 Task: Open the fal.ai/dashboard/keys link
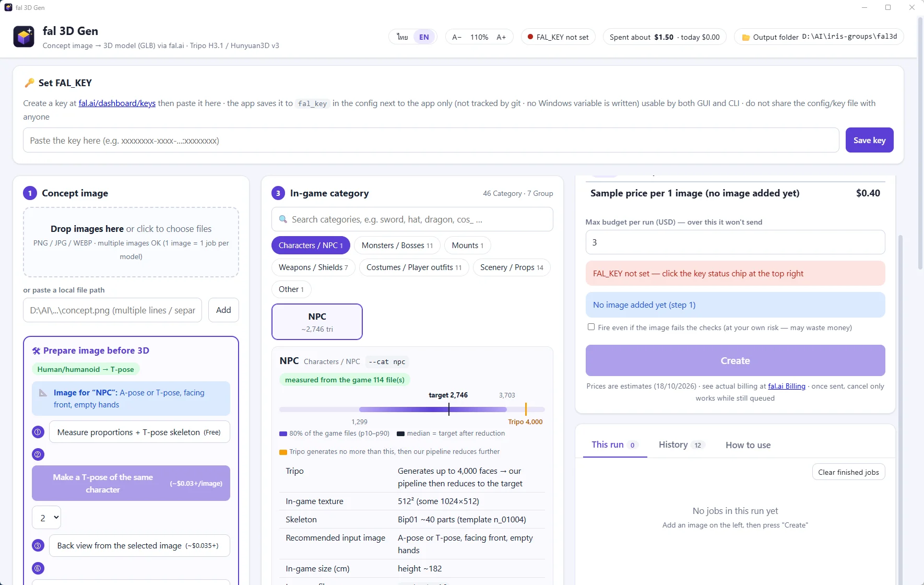pos(117,103)
